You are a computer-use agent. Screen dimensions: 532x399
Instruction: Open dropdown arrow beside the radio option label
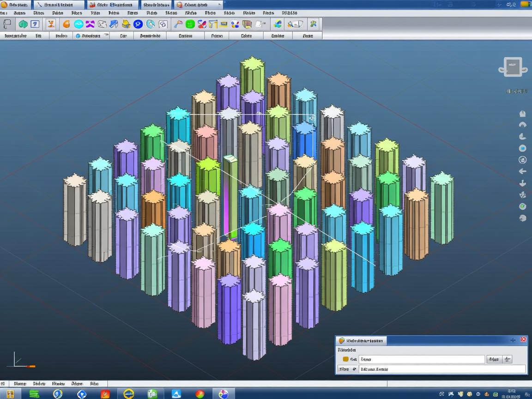pyautogui.click(x=106, y=36)
